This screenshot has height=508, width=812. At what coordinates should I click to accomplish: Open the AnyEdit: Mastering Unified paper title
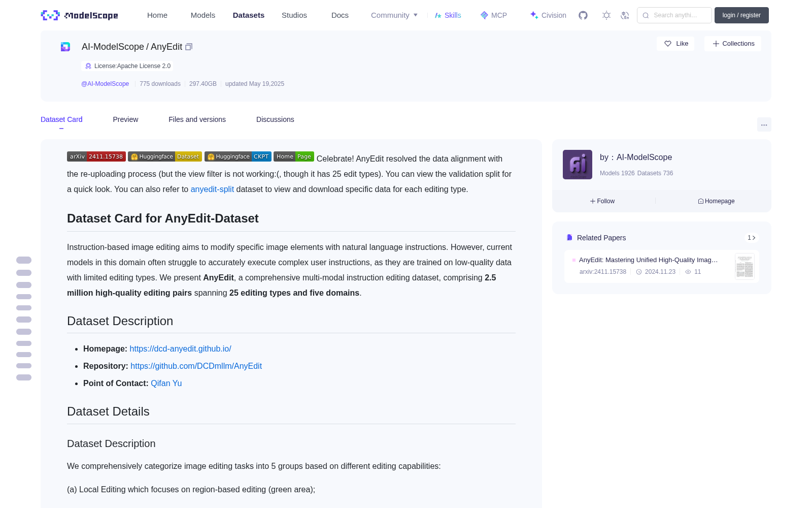point(649,260)
